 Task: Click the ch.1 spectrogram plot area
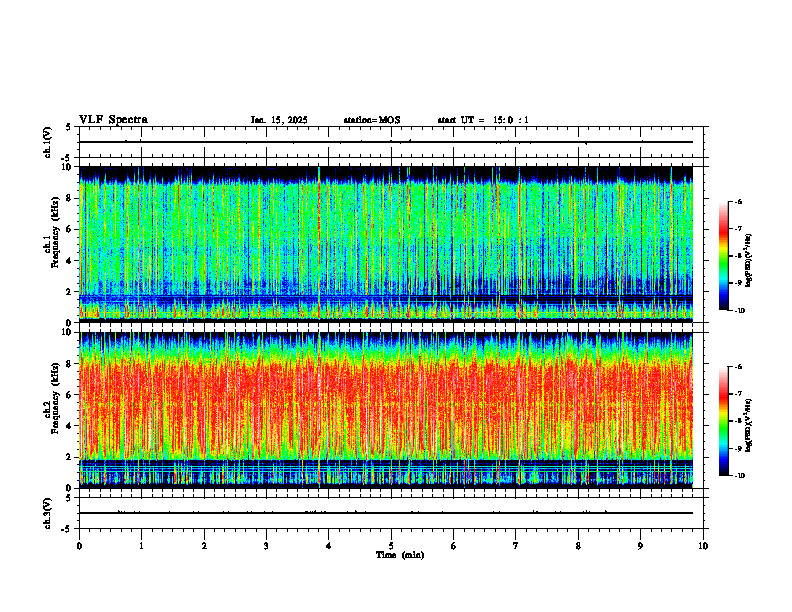(386, 244)
